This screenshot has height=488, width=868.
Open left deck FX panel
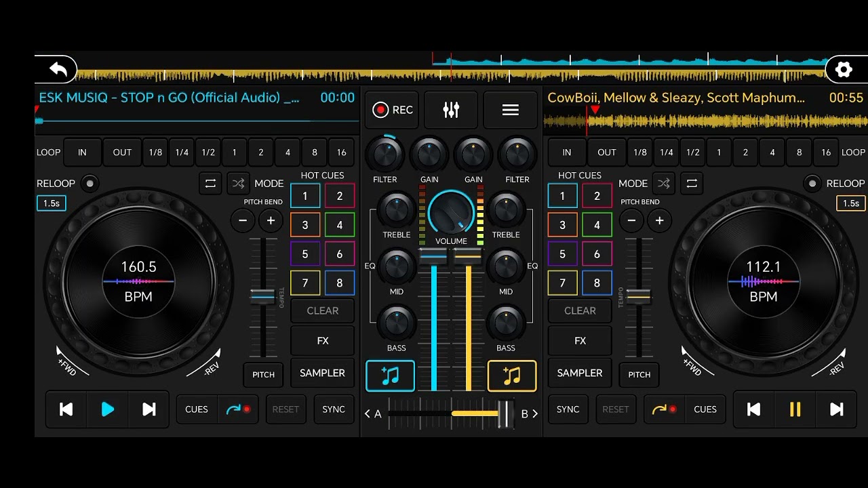tap(323, 341)
